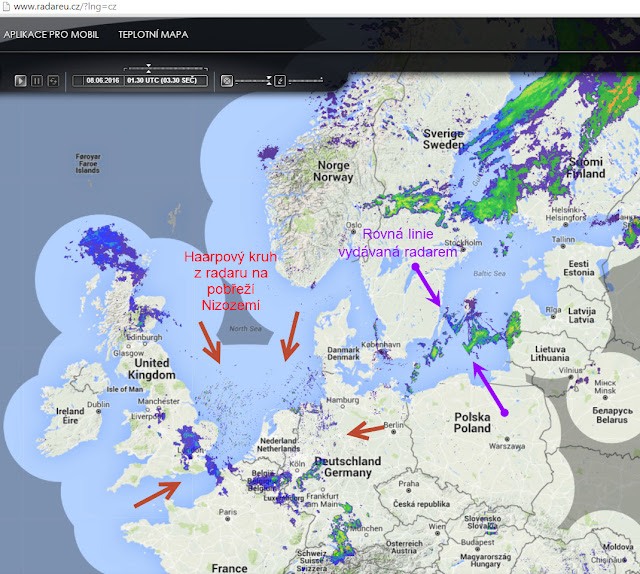Click the 'Polska Poland' map label

tap(472, 423)
